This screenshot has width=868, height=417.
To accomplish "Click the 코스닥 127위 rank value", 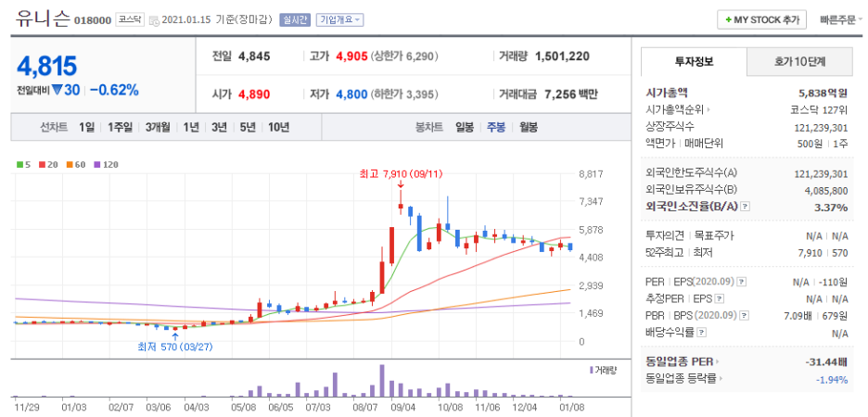I will point(819,110).
